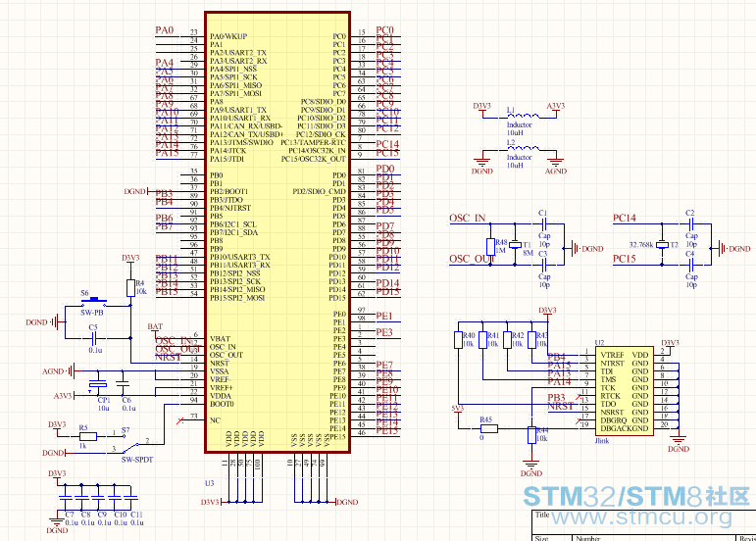Click the PB2/BOOT1 pin label

coord(229,192)
